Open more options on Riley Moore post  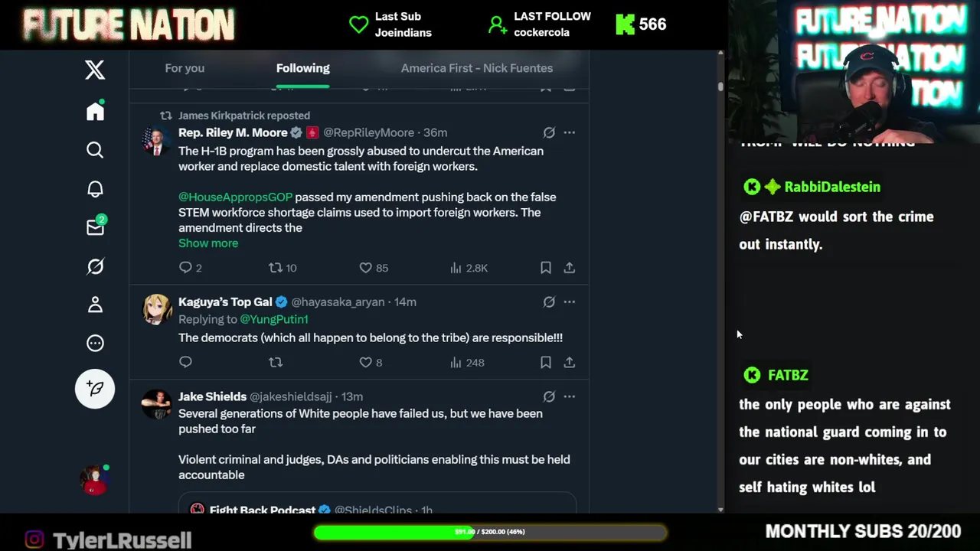pyautogui.click(x=569, y=132)
